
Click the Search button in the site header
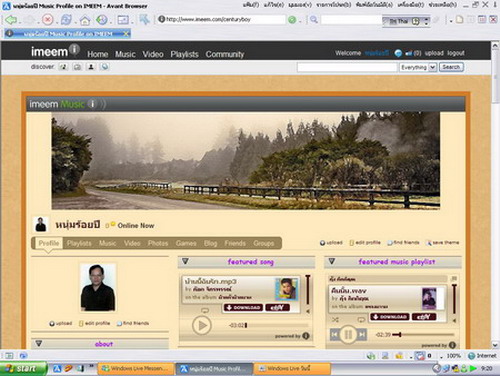[x=451, y=67]
